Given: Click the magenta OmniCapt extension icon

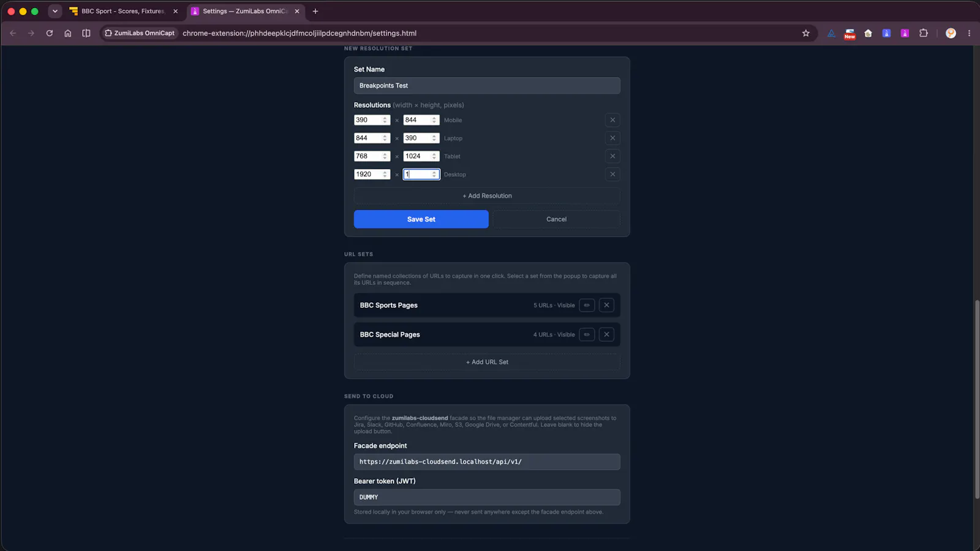Looking at the screenshot, I should 905,33.
